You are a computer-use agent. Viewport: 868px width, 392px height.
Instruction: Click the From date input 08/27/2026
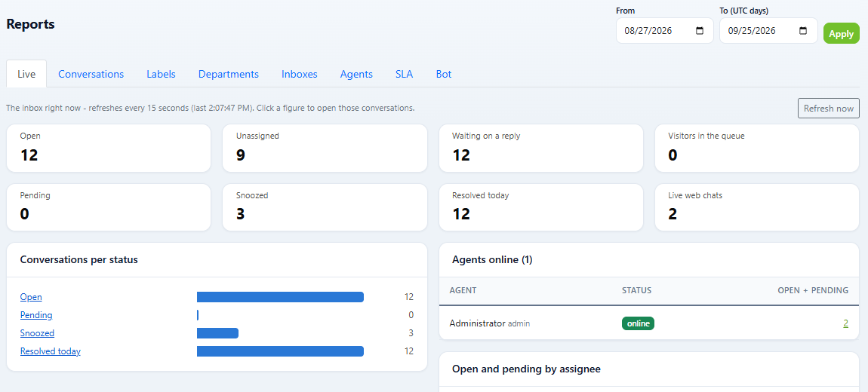665,31
